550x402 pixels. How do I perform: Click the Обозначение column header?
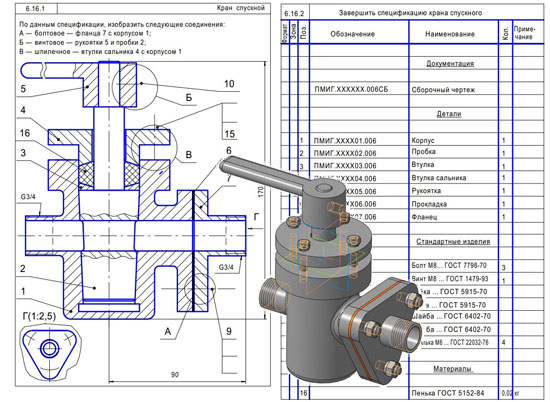(353, 34)
